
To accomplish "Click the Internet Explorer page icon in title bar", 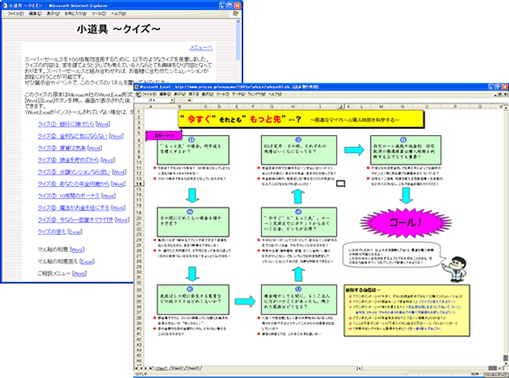I will point(5,5).
